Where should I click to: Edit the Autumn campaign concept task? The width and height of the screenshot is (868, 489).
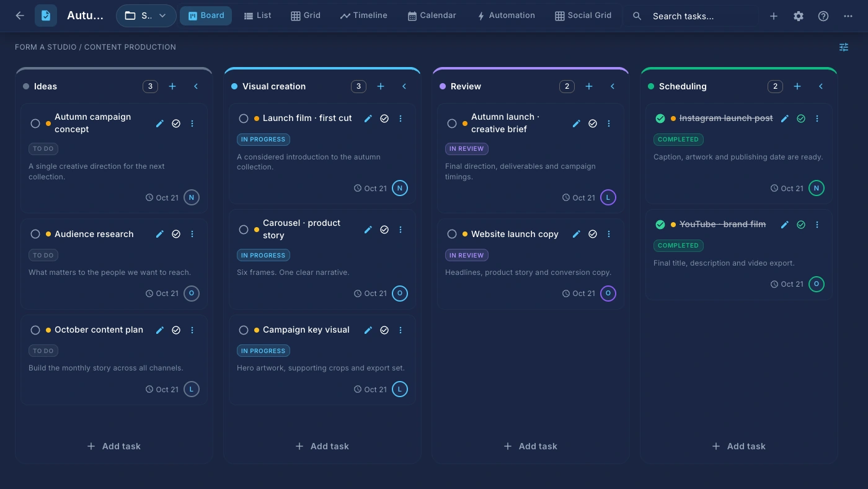pyautogui.click(x=160, y=123)
